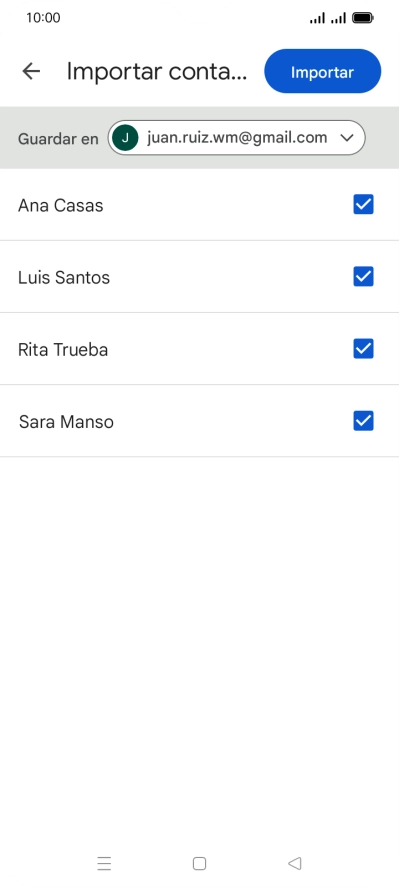Tap the back arrow icon
The width and height of the screenshot is (399, 888).
[x=31, y=71]
